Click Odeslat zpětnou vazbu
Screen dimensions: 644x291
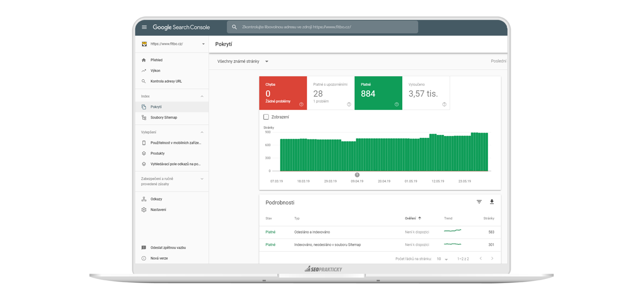(x=168, y=248)
